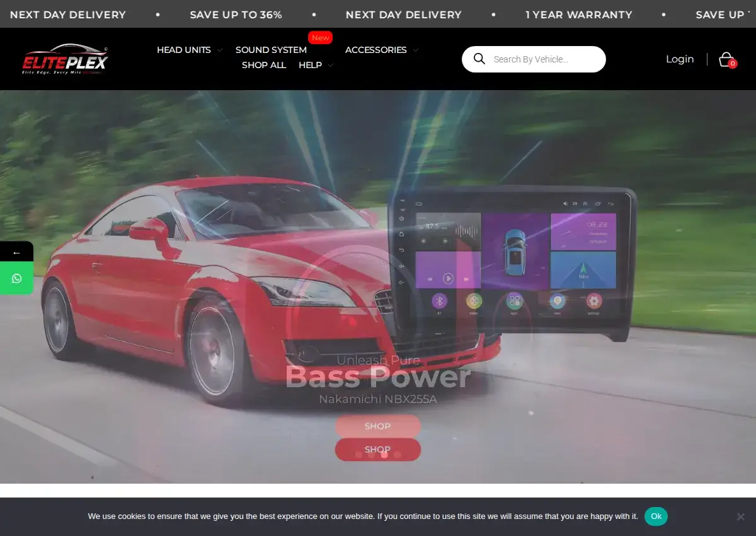Click the "1 YEAR WARRANTY" banner text
Screen dimensions: 756x536
tap(579, 15)
